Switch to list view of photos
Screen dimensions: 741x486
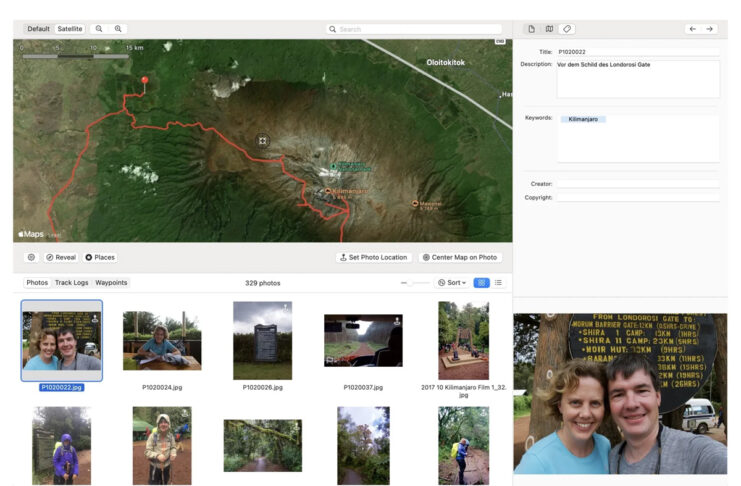point(498,283)
